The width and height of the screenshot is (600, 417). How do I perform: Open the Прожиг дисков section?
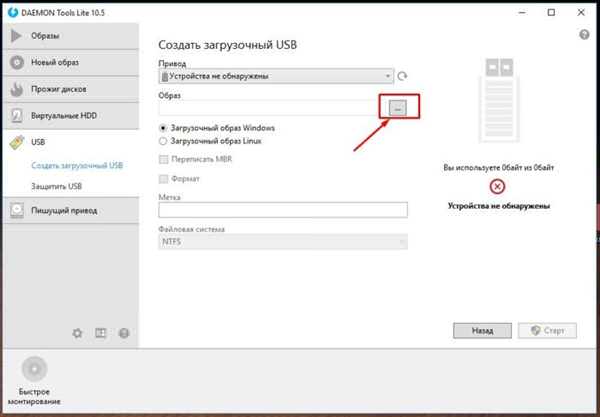[71, 89]
